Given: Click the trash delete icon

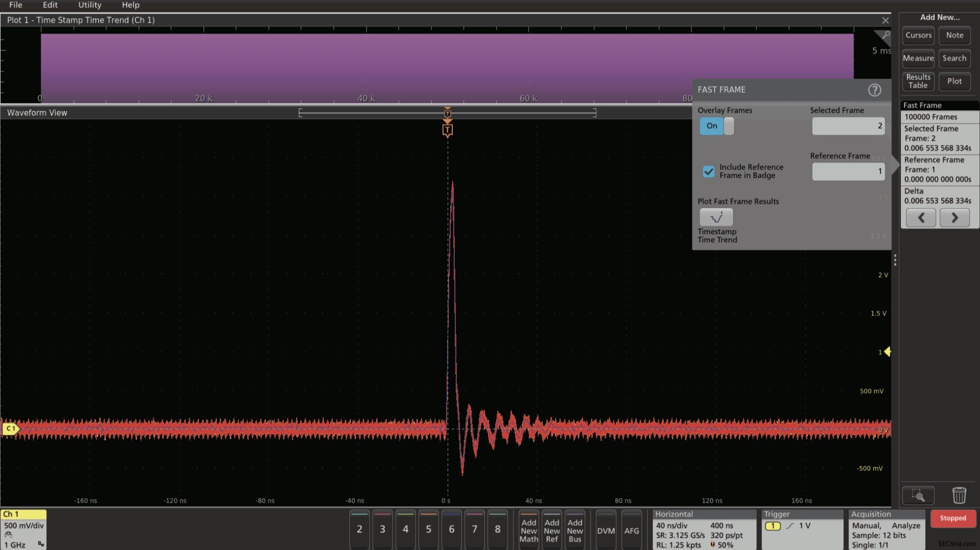Looking at the screenshot, I should (x=959, y=496).
